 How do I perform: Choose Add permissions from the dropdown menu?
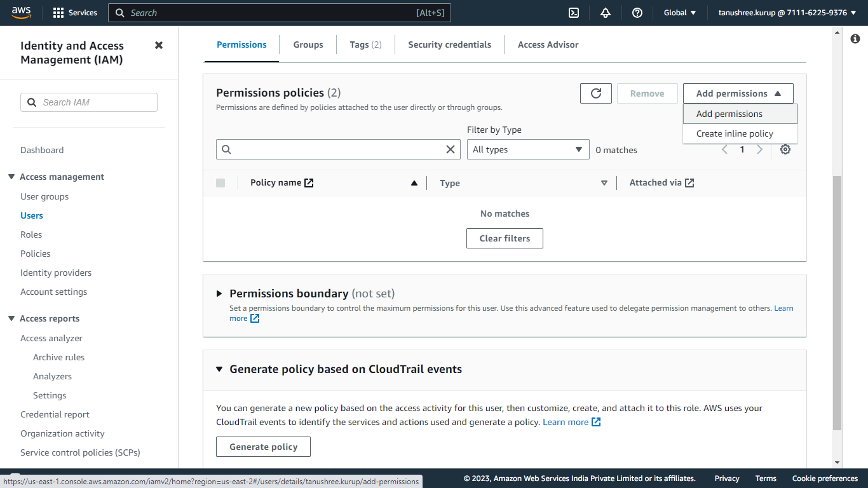click(x=740, y=114)
